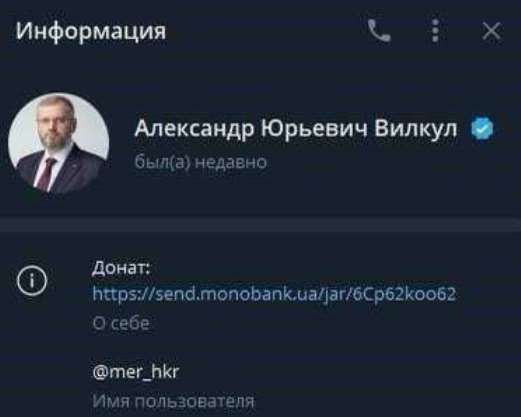Image resolution: width=521 pixels, height=417 pixels.
Task: Click the surname Вилкул in the profile name
Action: (416, 128)
